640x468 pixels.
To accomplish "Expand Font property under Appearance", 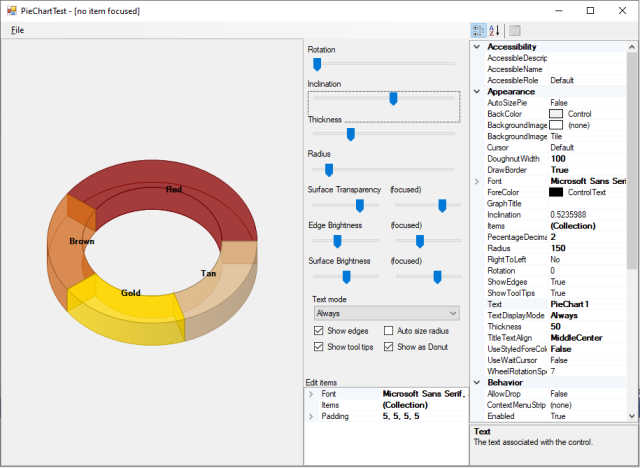I will tap(476, 181).
